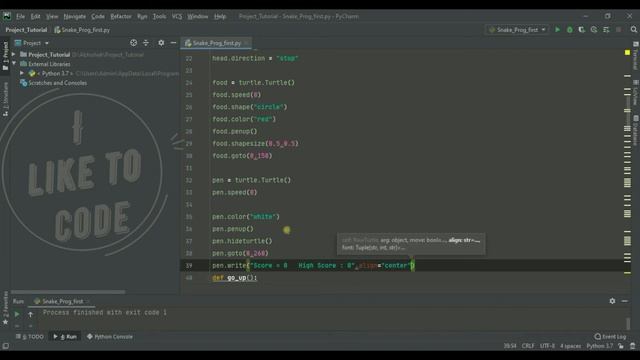
Task: Open the File menu
Action: 20,16
